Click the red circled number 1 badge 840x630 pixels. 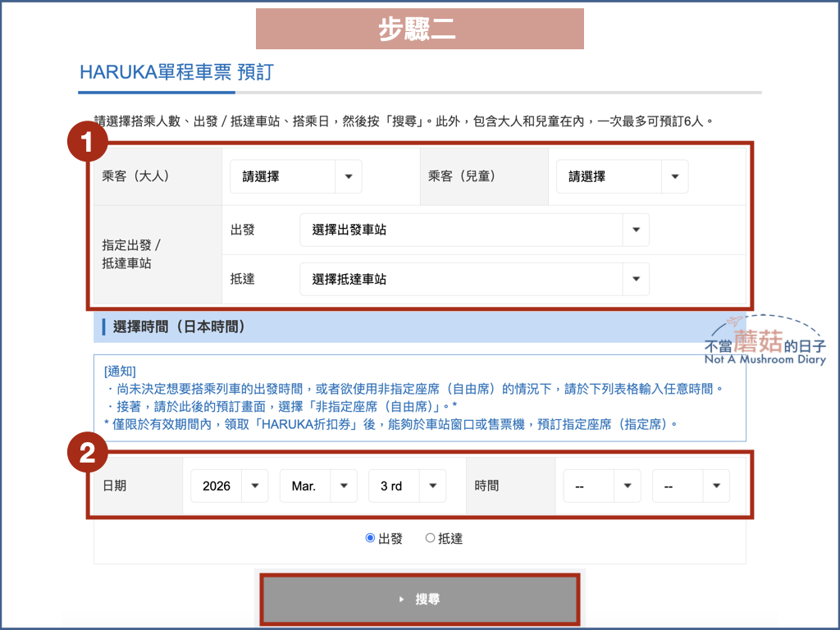point(88,141)
